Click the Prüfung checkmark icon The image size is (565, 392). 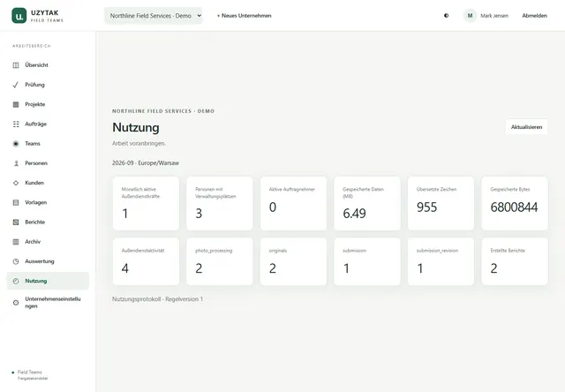pyautogui.click(x=16, y=85)
